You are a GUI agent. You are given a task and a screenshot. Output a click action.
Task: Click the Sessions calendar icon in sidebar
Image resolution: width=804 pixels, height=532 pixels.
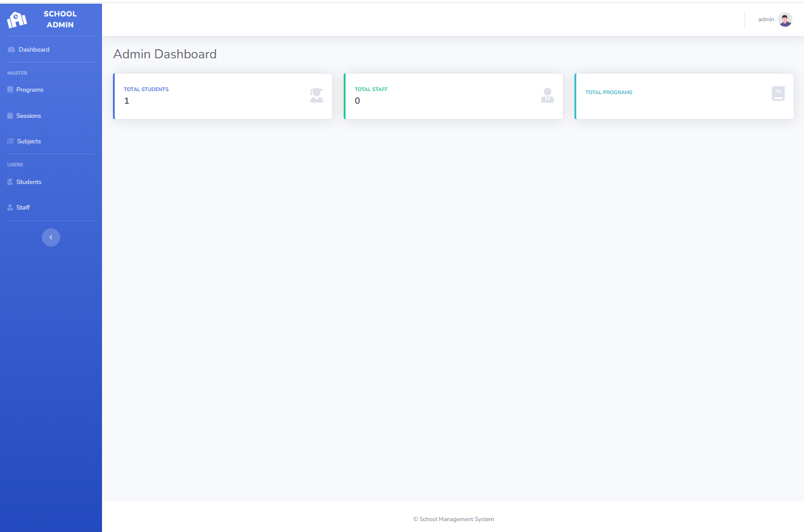(x=10, y=116)
